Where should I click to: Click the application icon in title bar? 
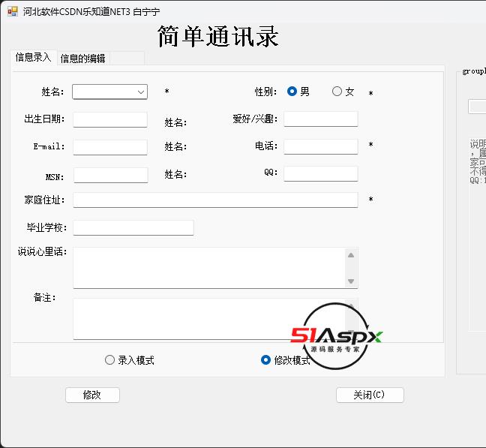(13, 12)
